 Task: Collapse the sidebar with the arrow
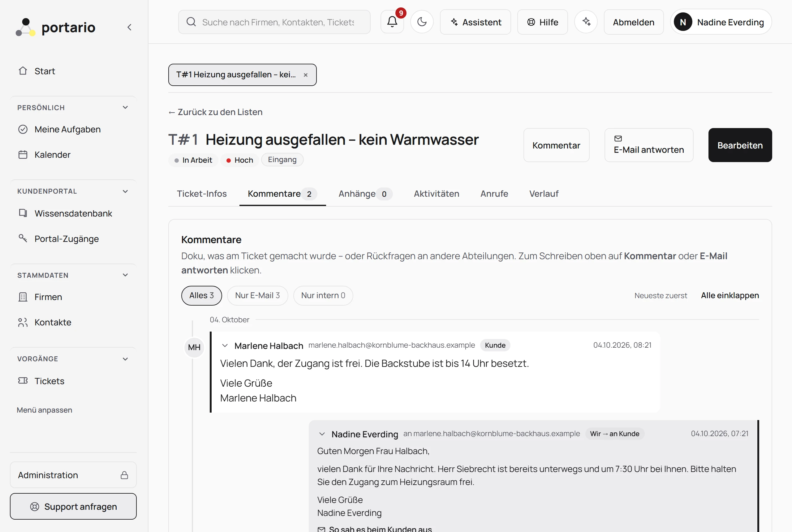click(129, 27)
